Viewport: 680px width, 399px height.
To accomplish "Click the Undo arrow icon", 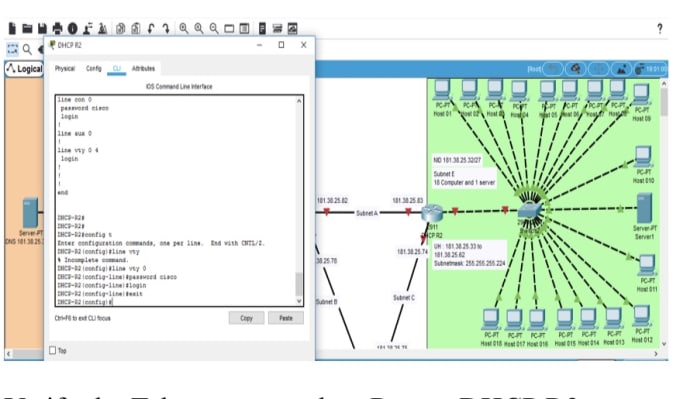I will click(x=151, y=29).
